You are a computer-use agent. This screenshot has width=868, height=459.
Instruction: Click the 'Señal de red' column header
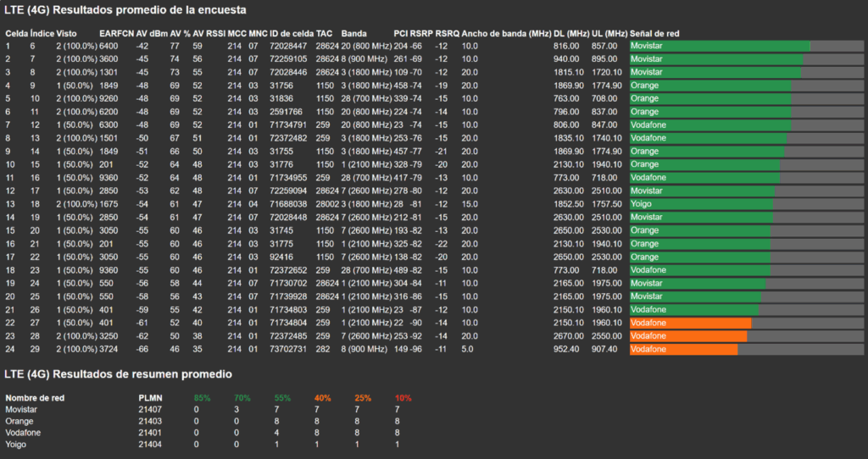click(x=654, y=33)
